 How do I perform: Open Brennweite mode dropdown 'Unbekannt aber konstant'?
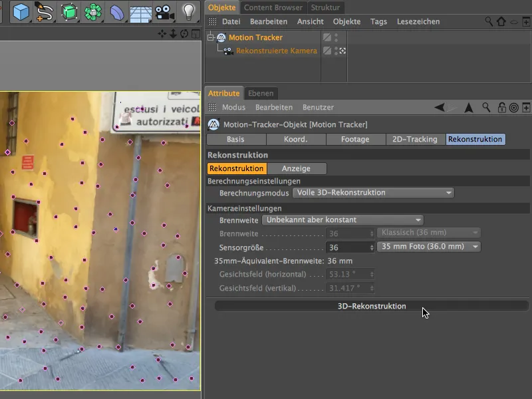point(342,220)
